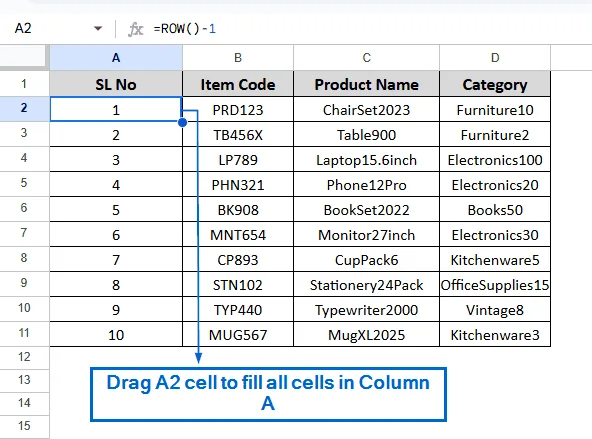Select column A header
Screen dimensions: 592x439
[x=116, y=58]
